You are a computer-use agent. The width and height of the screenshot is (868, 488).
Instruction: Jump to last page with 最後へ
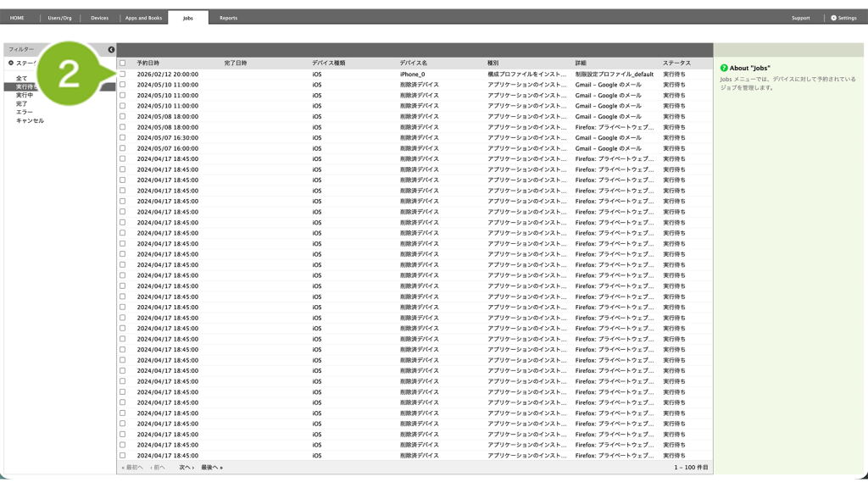coord(211,468)
